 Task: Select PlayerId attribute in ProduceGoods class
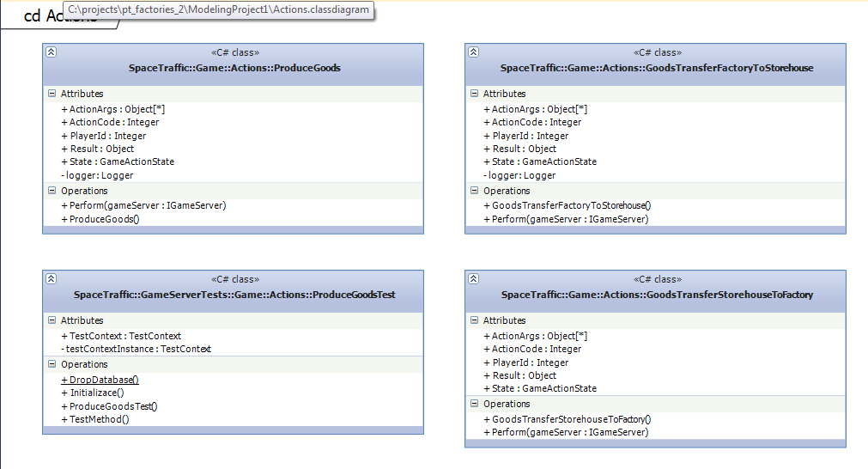[x=104, y=136]
